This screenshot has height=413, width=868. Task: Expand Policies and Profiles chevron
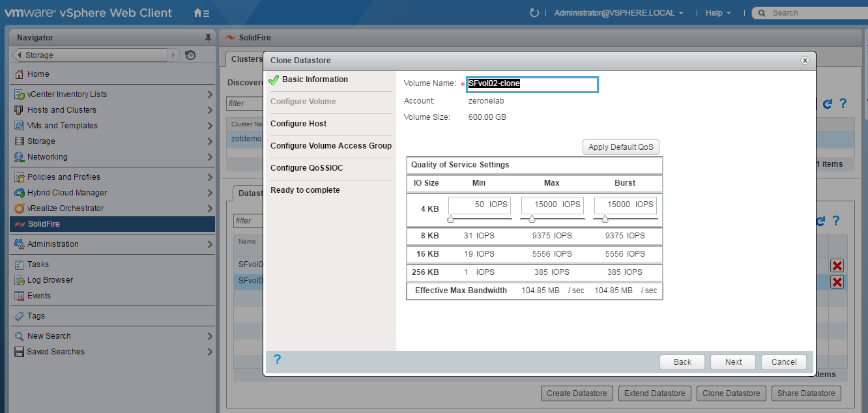(210, 177)
